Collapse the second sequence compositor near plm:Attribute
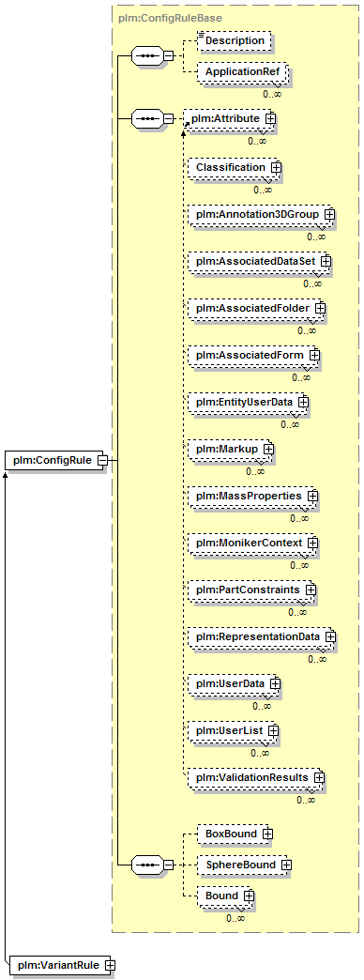Viewport: 364px width, 980px height. [x=168, y=117]
